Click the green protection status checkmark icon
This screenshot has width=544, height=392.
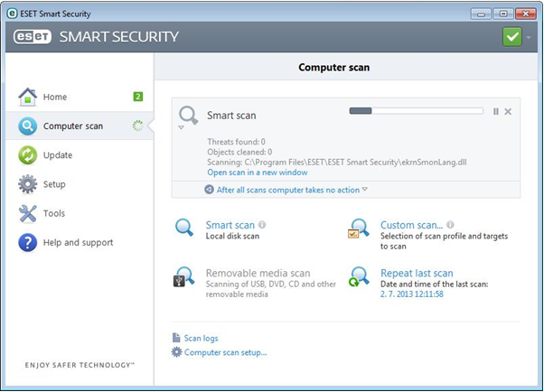[513, 37]
